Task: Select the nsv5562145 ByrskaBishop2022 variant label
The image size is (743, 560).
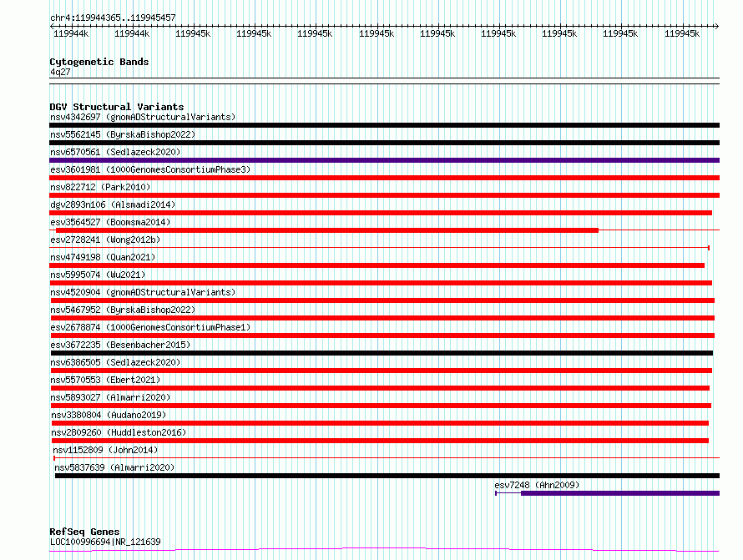Action: 123,134
